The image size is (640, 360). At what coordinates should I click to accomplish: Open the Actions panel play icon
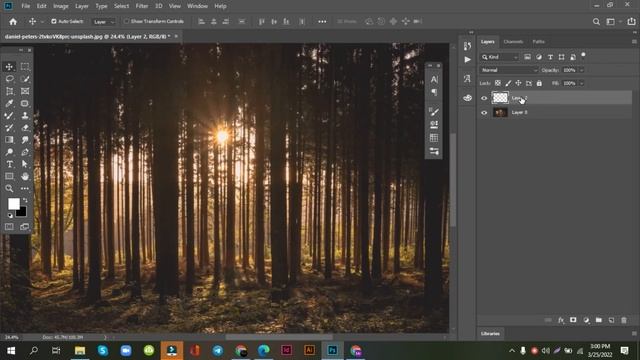click(x=467, y=60)
